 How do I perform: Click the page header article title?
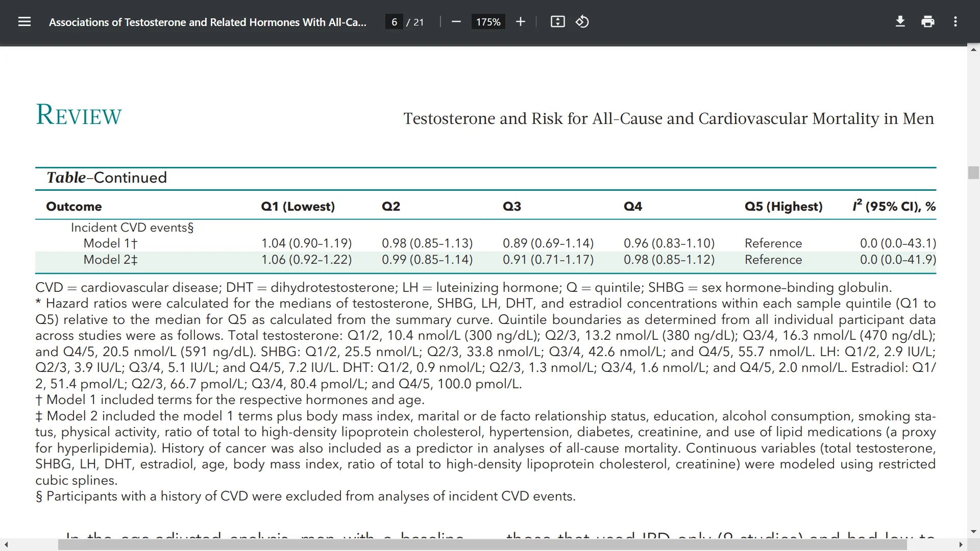point(669,118)
